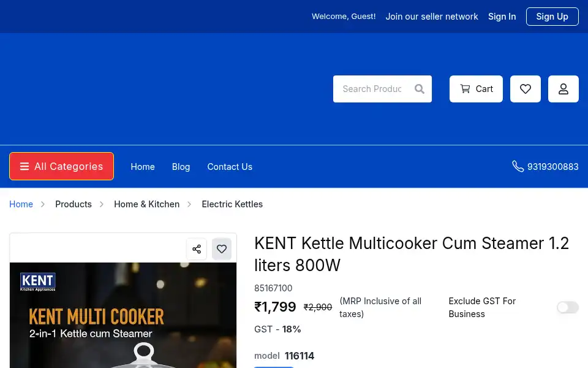Open the Cart button

(476, 89)
